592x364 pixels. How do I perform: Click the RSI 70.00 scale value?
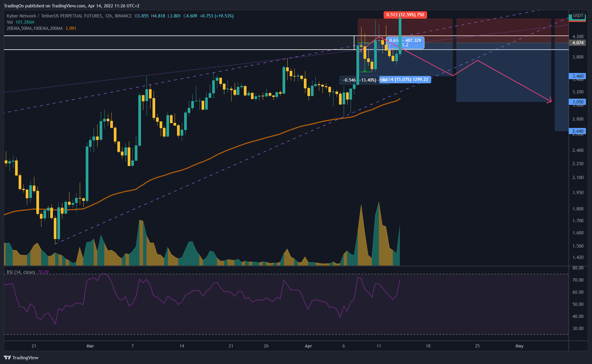(578, 280)
